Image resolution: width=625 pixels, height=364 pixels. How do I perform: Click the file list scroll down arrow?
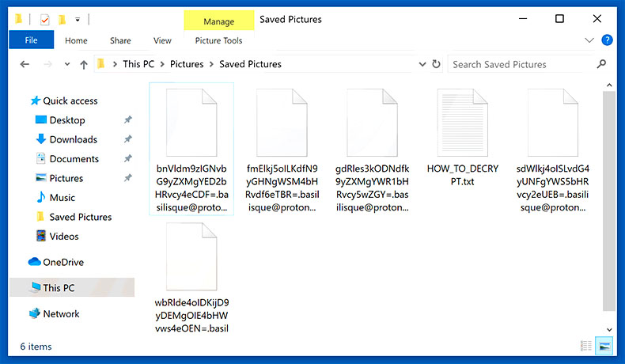point(609,330)
